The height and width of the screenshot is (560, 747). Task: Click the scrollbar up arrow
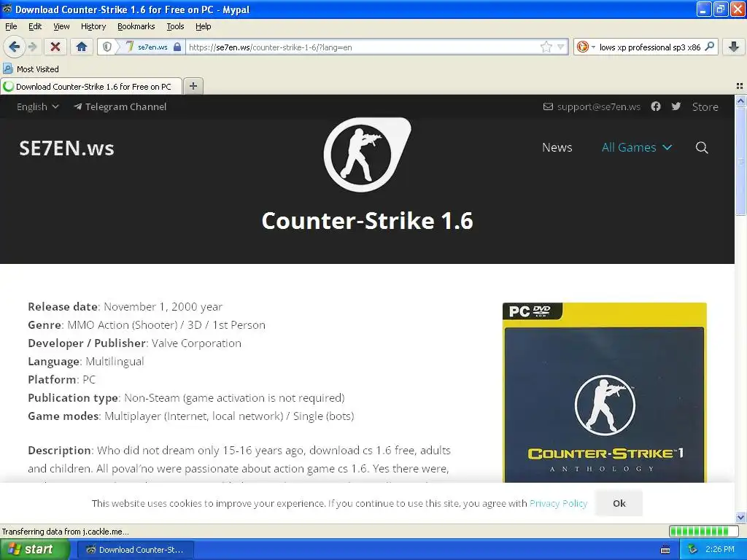point(740,101)
